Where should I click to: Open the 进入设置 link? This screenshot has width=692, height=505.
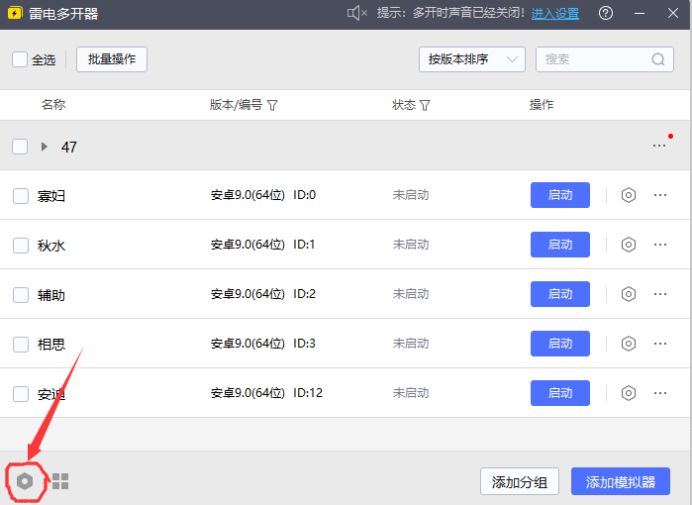coord(555,14)
